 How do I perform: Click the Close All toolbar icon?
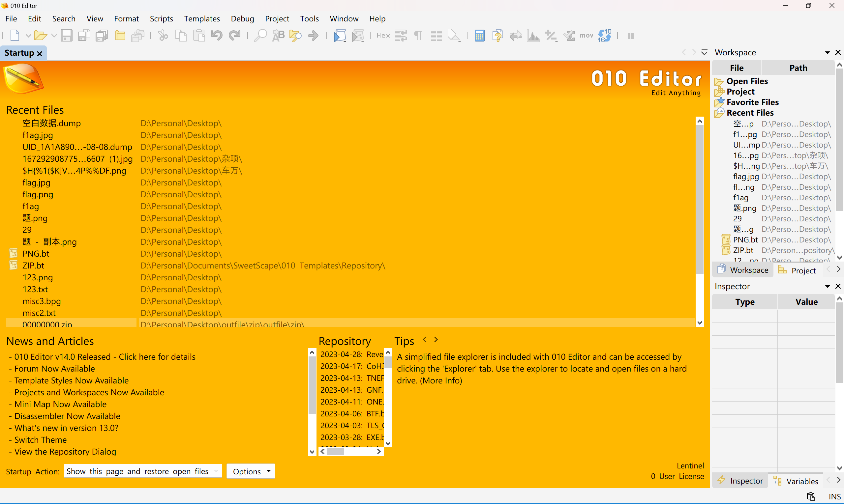(138, 35)
